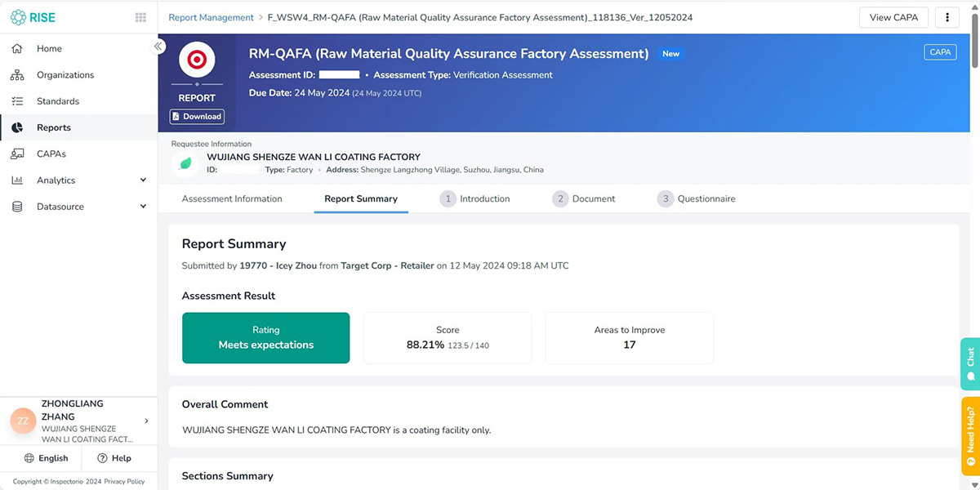
Task: Click the Datasource database icon
Action: click(17, 207)
